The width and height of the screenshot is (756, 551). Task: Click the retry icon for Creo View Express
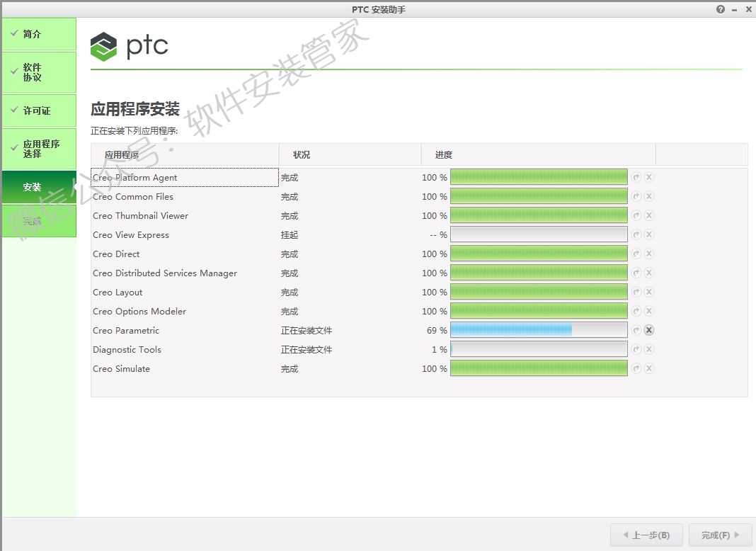click(x=636, y=234)
